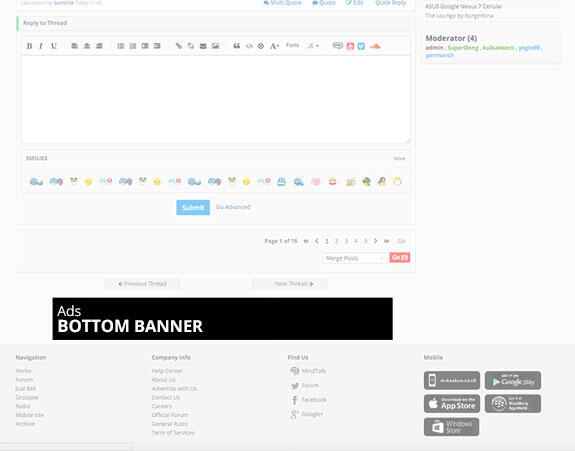Click inside the reply text area
Screen dimensions: 575x451
(x=216, y=99)
